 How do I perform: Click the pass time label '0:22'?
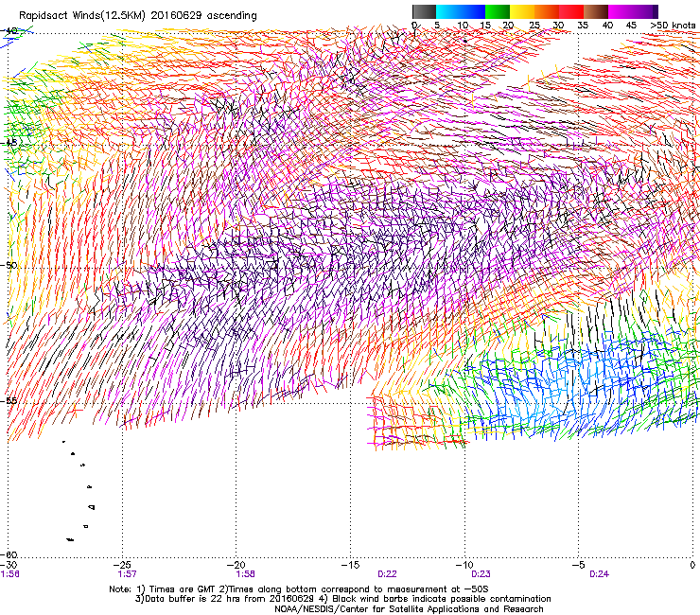click(x=387, y=574)
